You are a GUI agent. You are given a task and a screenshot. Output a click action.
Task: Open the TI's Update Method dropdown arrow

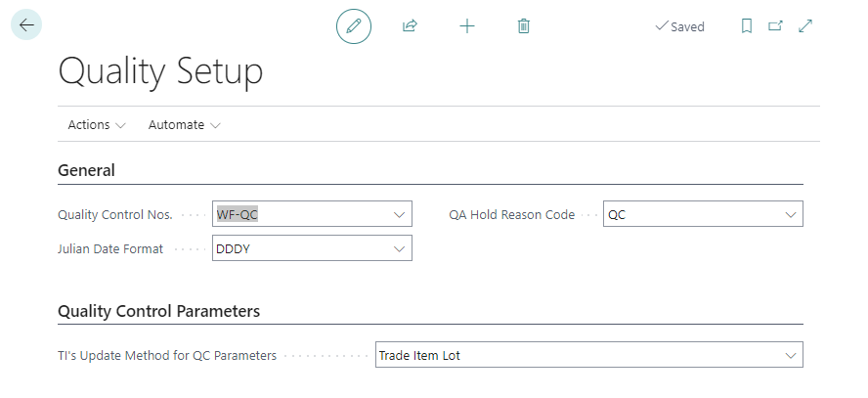click(x=790, y=356)
